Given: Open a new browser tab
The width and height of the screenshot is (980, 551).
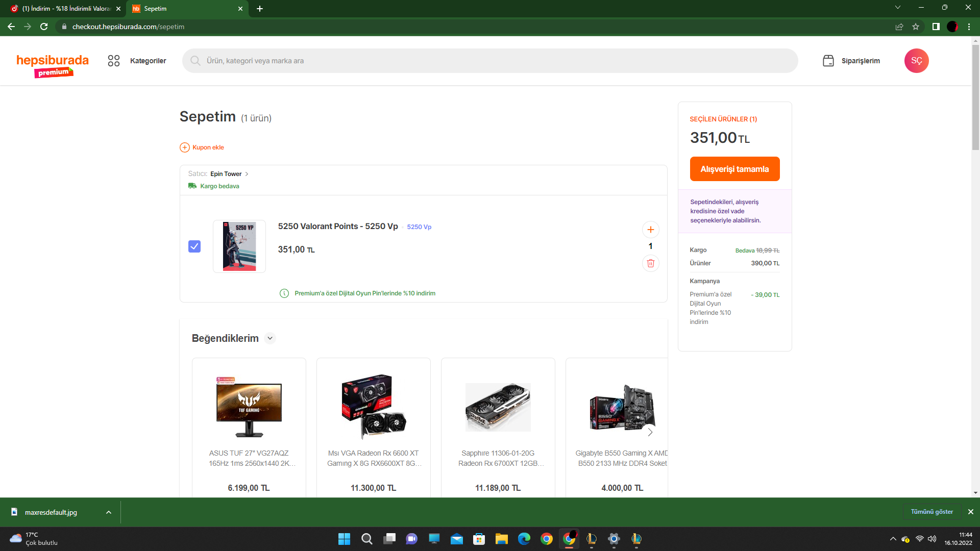Looking at the screenshot, I should coord(260,9).
